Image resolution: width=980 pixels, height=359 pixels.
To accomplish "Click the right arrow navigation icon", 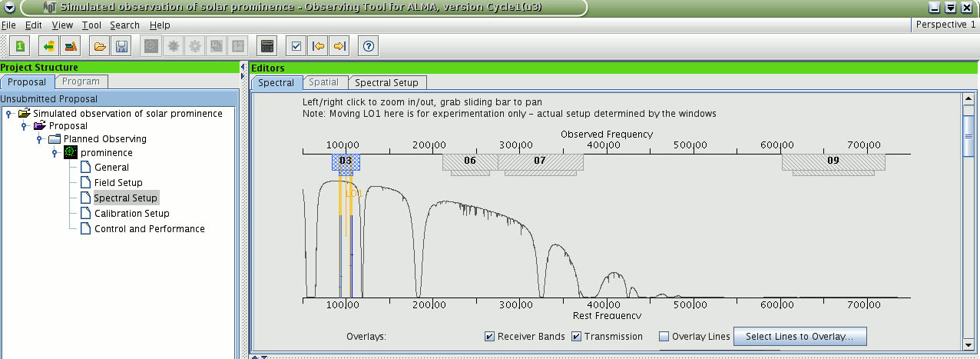I will tap(339, 46).
